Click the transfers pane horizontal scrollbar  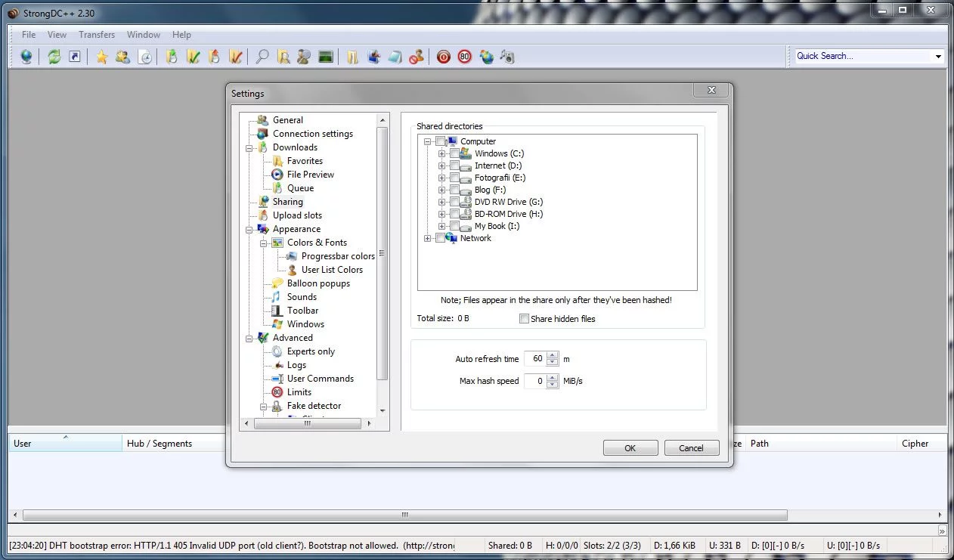tap(404, 515)
